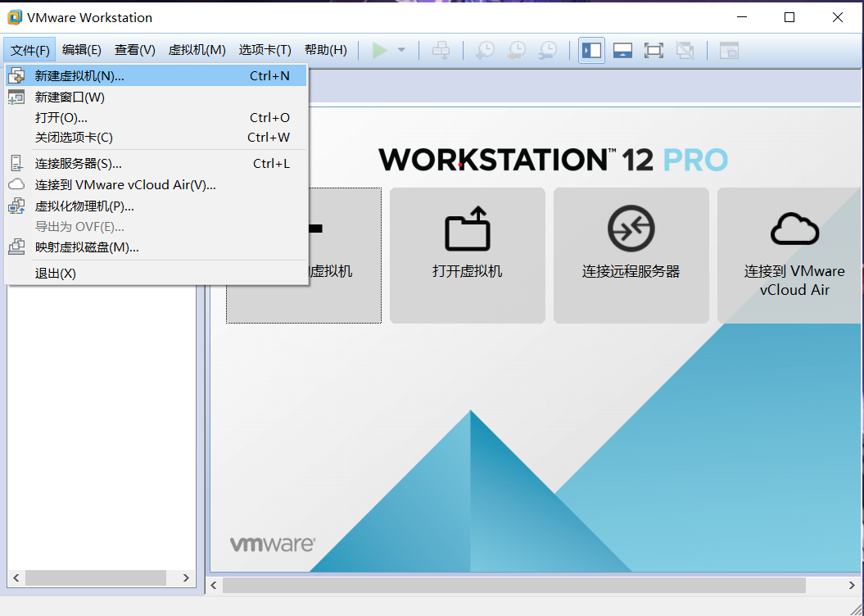Click the open-folder icon in 打开虚拟机 tile
Viewport: 864px width, 616px height.
[468, 228]
